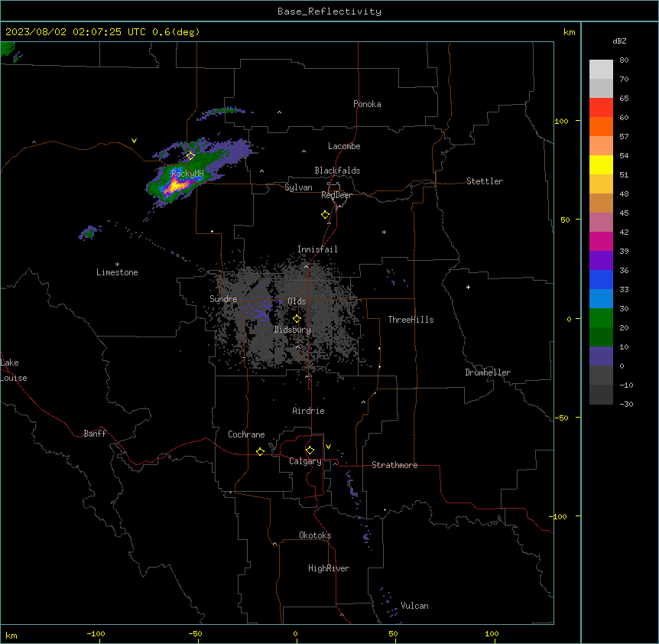Click the Didsbury city label
The width and height of the screenshot is (659, 644).
point(293,330)
